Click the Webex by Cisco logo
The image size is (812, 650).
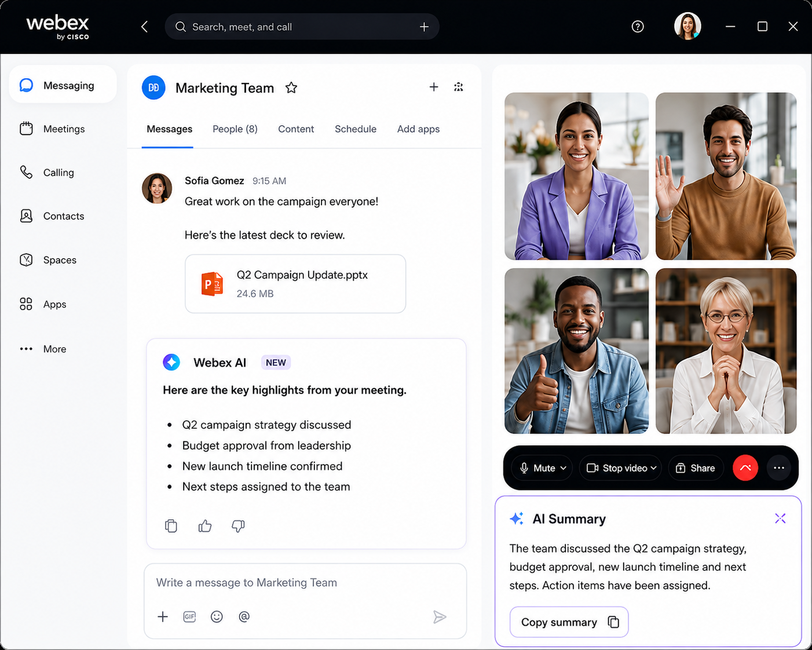tap(58, 27)
